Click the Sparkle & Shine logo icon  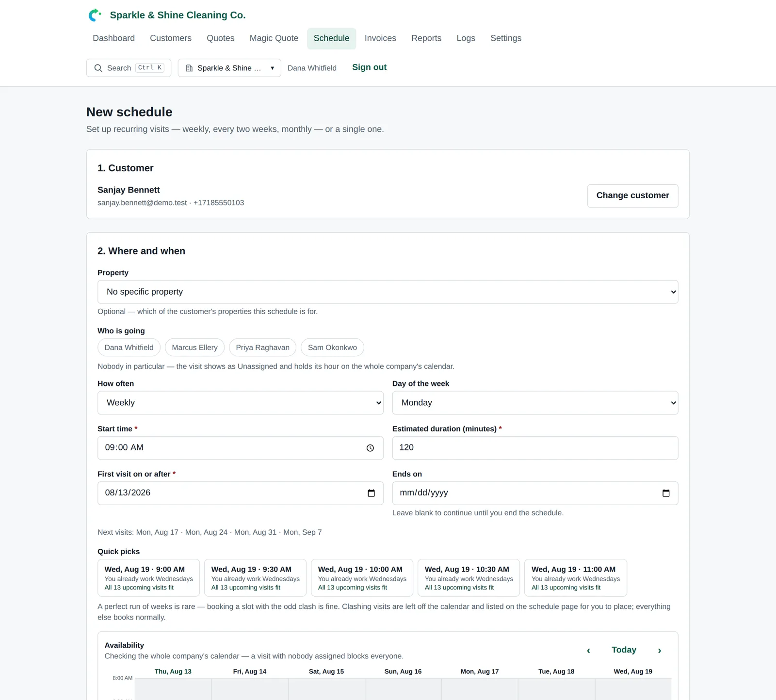[x=95, y=15]
